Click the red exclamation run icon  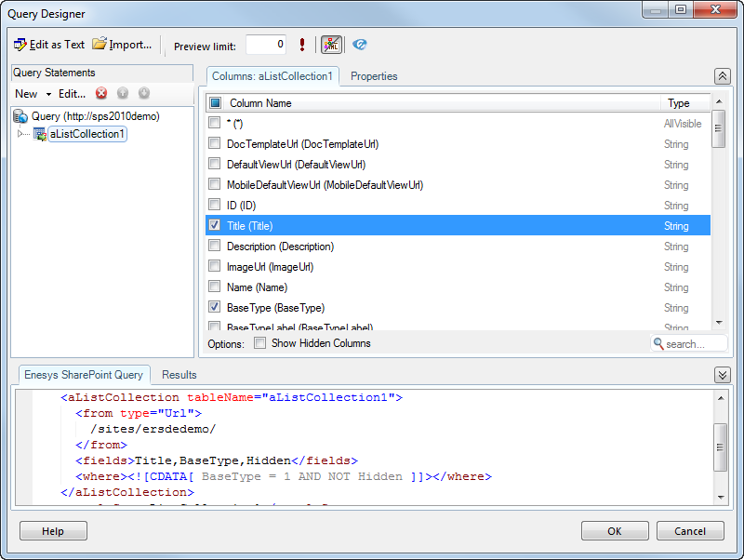tap(302, 45)
